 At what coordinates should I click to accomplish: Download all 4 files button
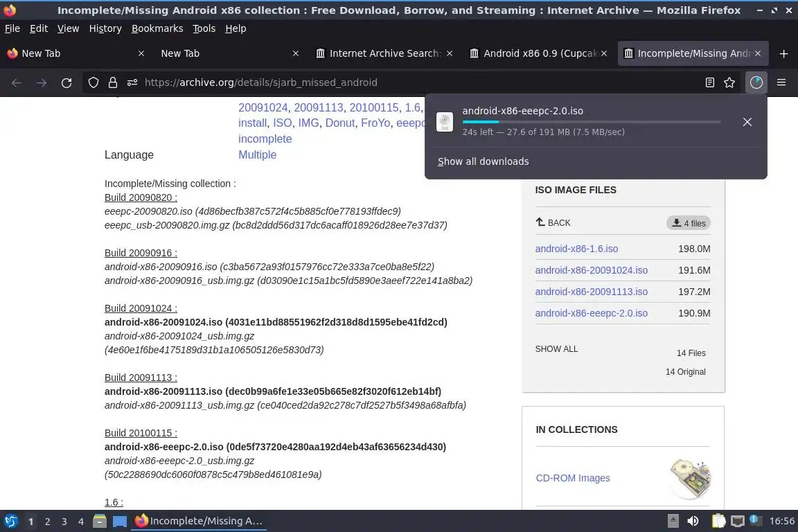pyautogui.click(x=689, y=223)
